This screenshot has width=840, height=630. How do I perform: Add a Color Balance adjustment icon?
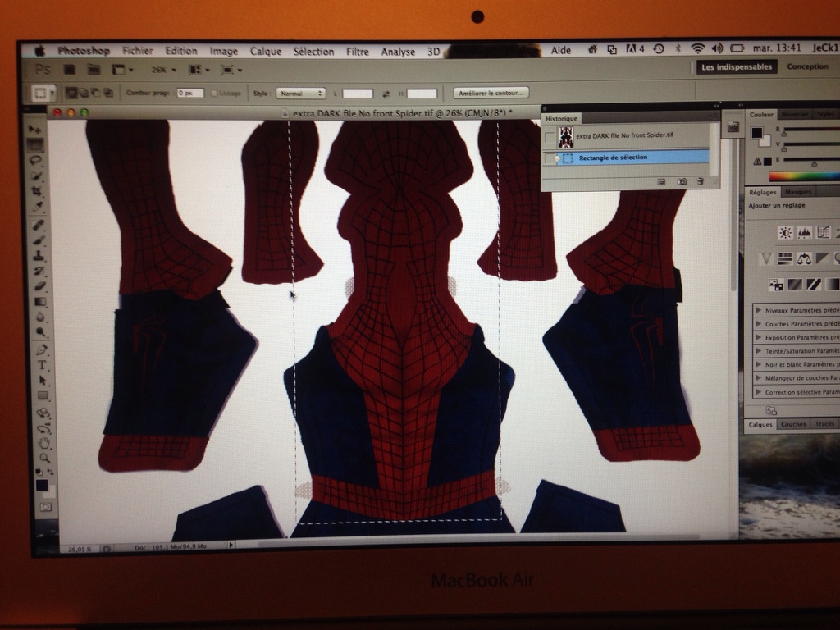[804, 259]
